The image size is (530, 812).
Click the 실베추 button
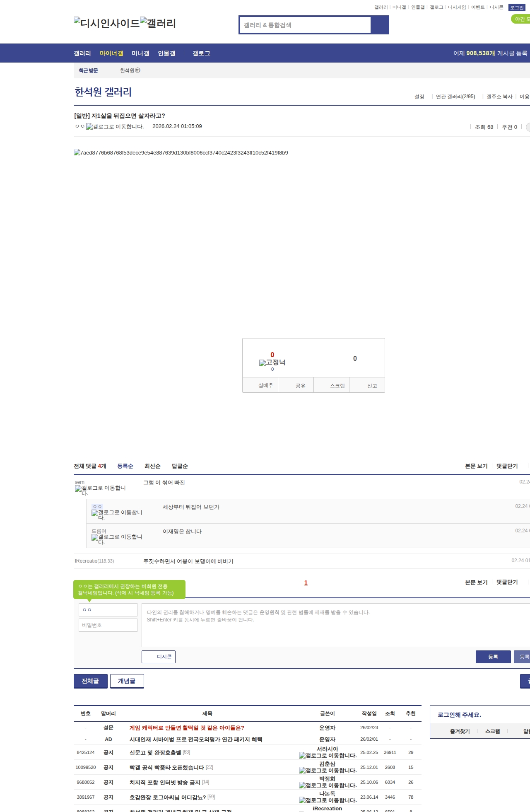[260, 385]
